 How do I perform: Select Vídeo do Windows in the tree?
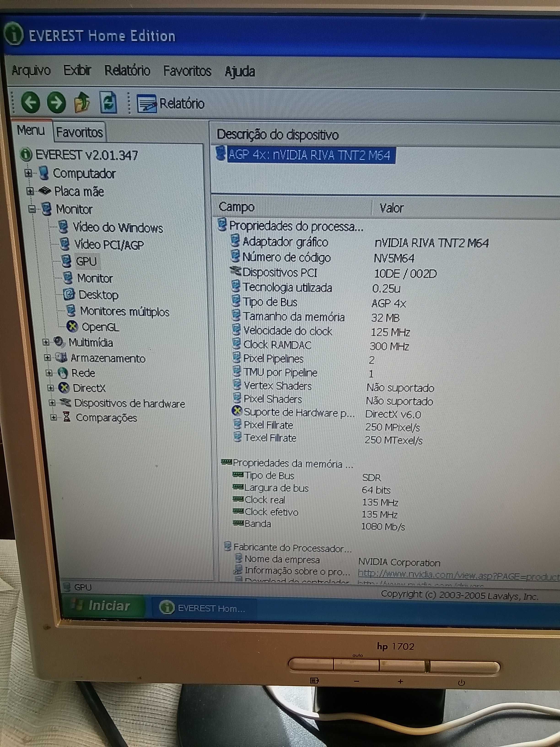tap(118, 228)
